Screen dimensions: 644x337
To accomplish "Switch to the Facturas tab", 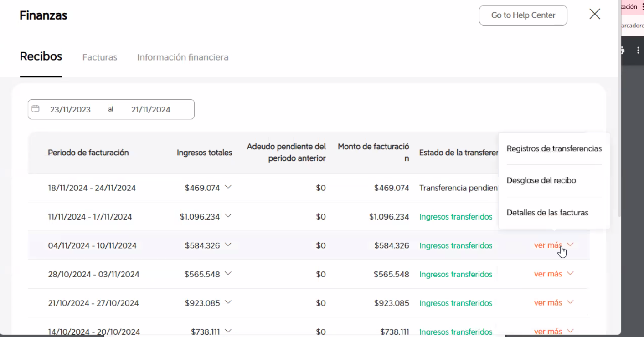I will [100, 57].
